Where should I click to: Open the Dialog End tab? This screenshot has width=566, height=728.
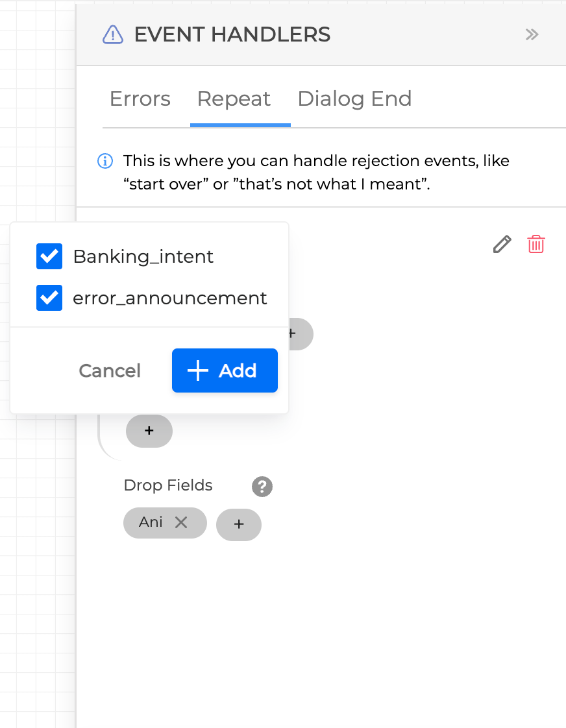[x=354, y=99]
